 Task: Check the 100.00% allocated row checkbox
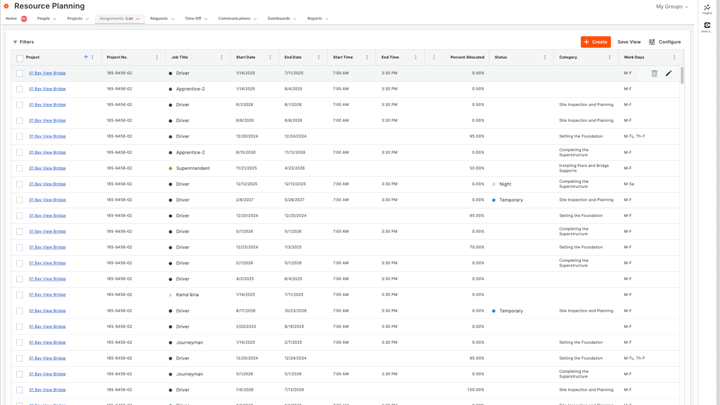click(x=19, y=390)
